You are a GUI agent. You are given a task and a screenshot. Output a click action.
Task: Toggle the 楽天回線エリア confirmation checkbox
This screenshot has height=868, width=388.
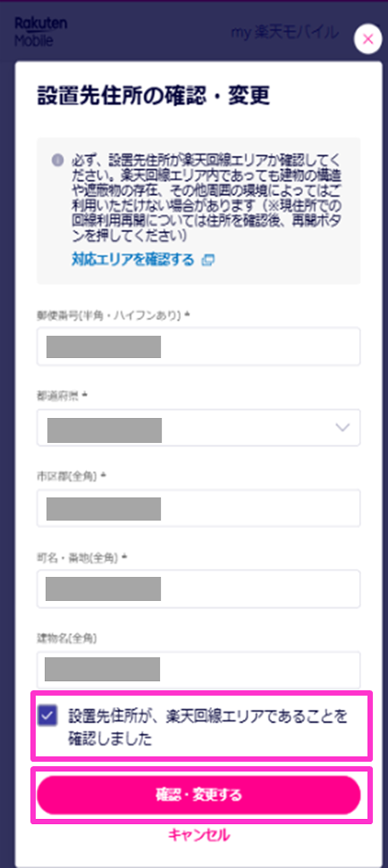(x=47, y=716)
